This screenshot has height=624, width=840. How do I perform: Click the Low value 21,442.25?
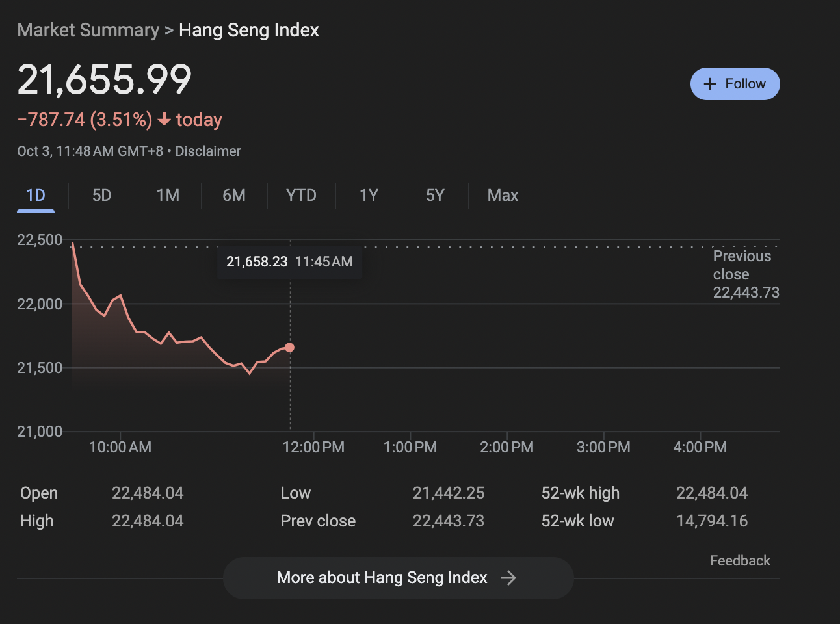click(449, 493)
